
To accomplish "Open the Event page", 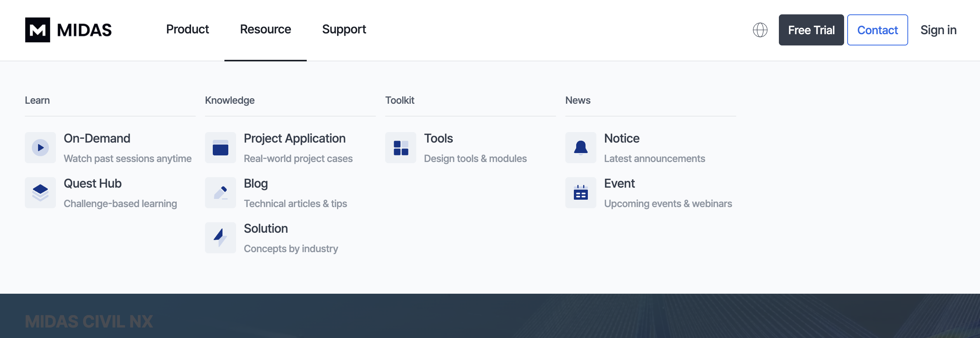I will click(x=619, y=183).
